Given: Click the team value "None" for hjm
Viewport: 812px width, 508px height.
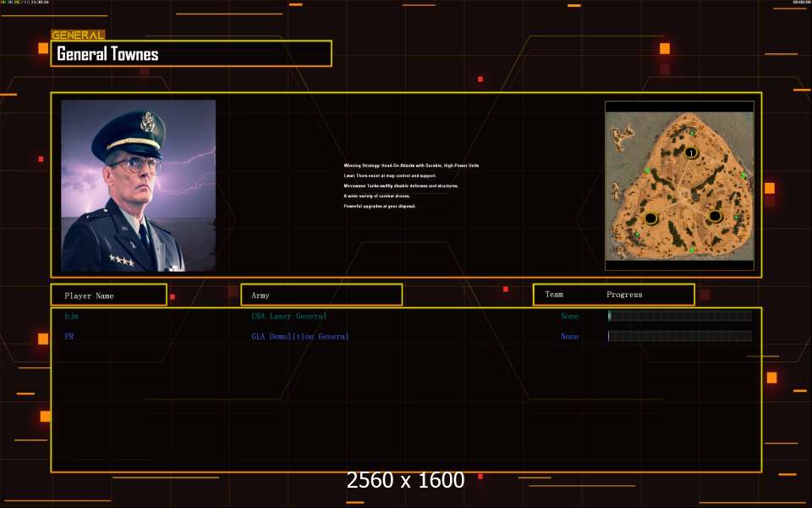Looking at the screenshot, I should tap(569, 316).
